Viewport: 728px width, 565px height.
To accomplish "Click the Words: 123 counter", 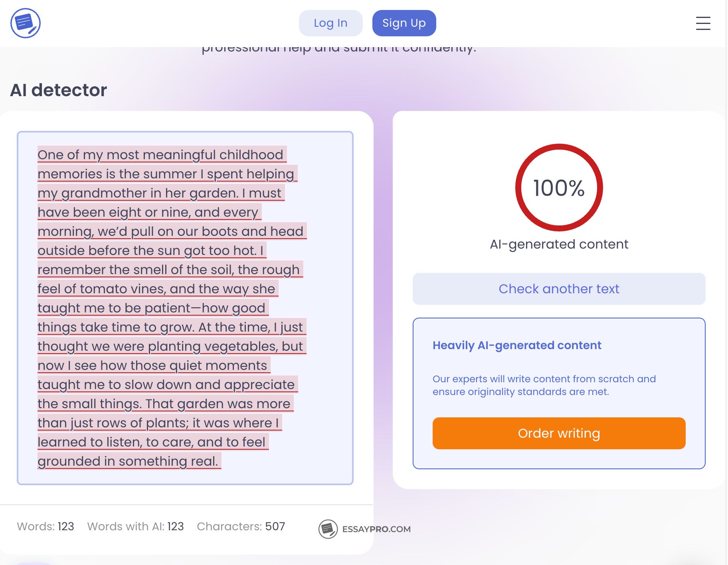I will (46, 526).
